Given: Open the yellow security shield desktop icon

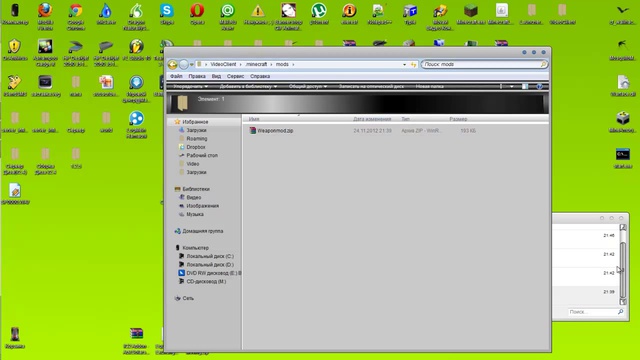Looking at the screenshot, I should click(15, 47).
